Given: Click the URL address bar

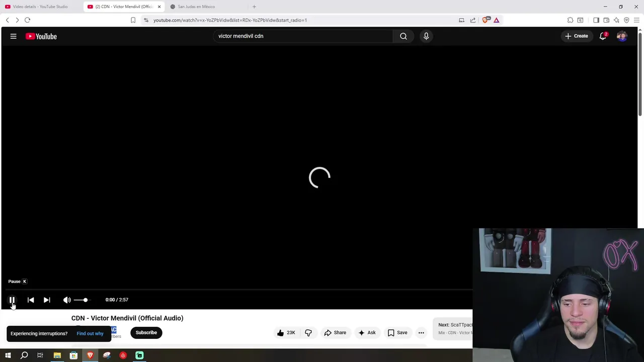Looking at the screenshot, I should point(302,20).
